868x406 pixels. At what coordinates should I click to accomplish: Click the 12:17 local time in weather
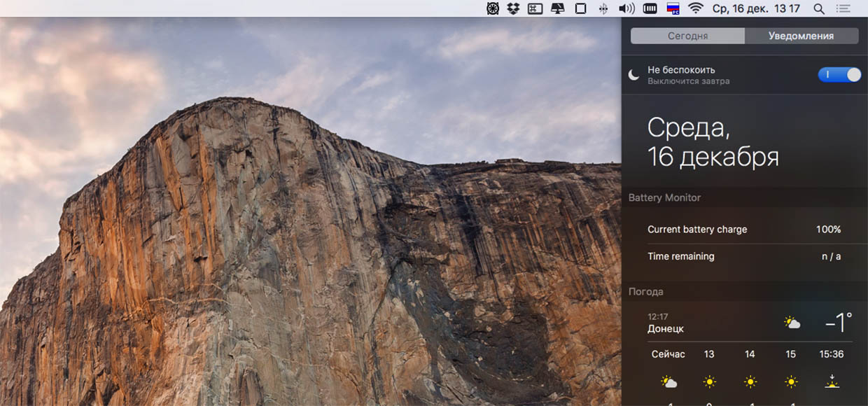tap(658, 316)
